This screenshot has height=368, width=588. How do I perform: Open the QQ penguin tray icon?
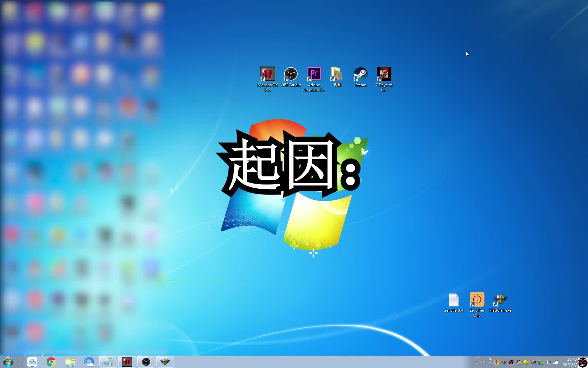click(519, 362)
